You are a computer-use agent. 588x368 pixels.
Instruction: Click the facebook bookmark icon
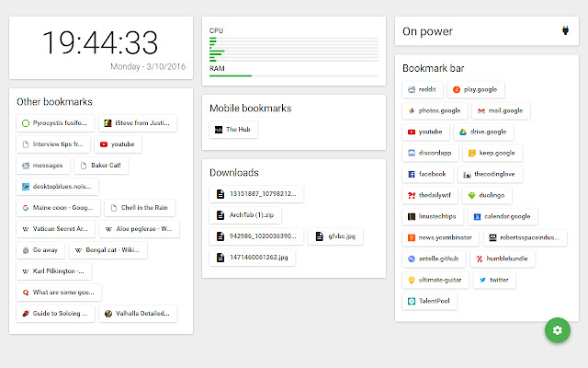(412, 174)
